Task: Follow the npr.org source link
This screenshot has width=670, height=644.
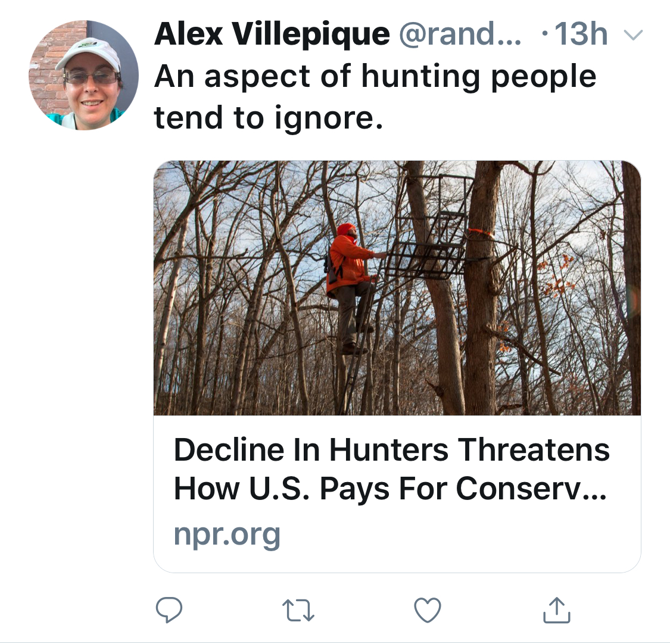Action: tap(227, 534)
